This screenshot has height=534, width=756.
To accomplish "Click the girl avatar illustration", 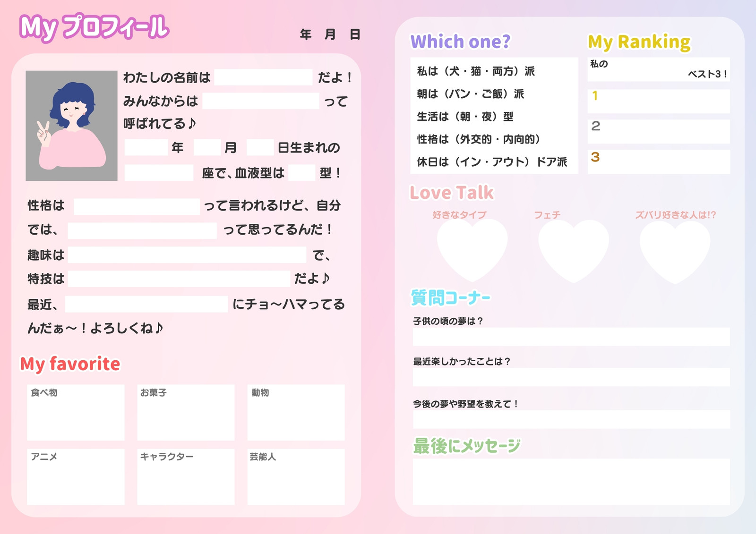I will pyautogui.click(x=71, y=126).
